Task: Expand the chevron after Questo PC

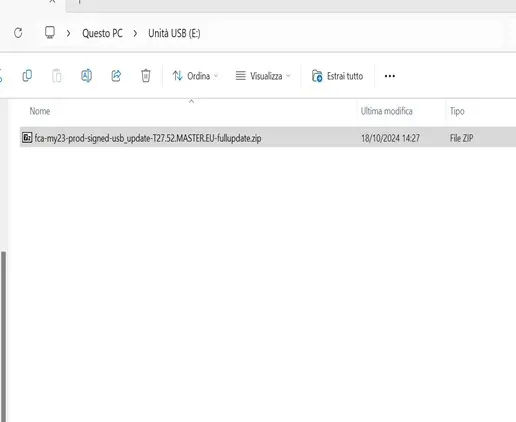Action: (135, 33)
